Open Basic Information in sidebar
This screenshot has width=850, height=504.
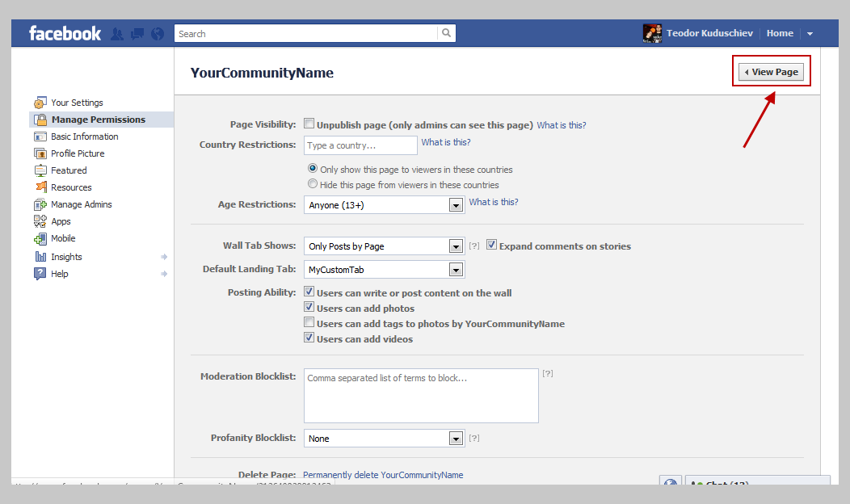(x=85, y=136)
